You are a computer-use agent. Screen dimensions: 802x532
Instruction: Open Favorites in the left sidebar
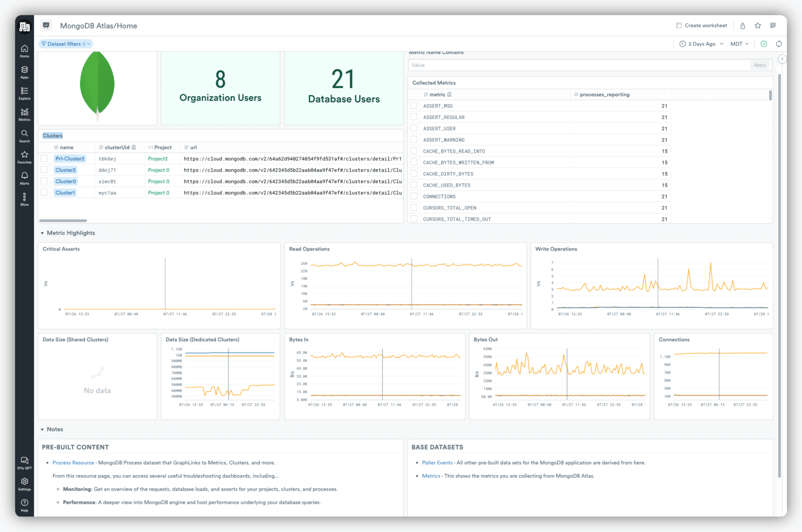[24, 157]
